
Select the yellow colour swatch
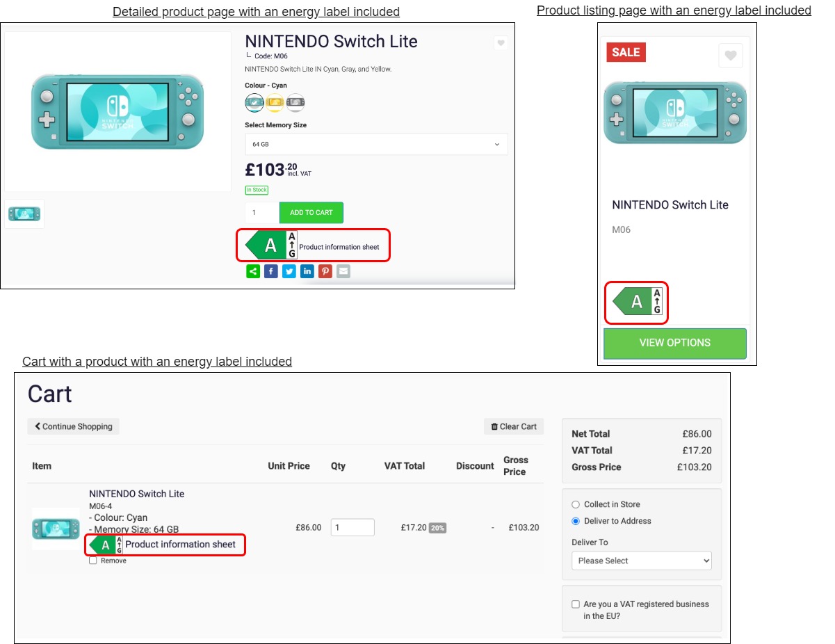point(275,103)
